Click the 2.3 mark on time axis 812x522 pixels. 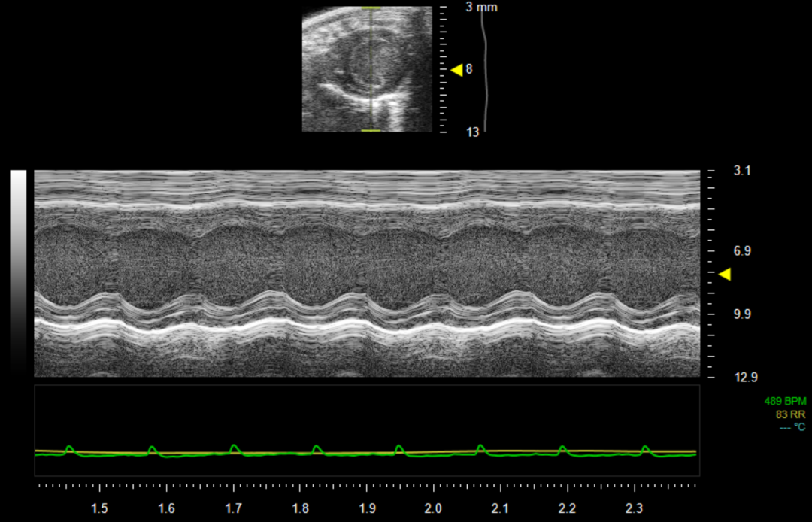[634, 508]
